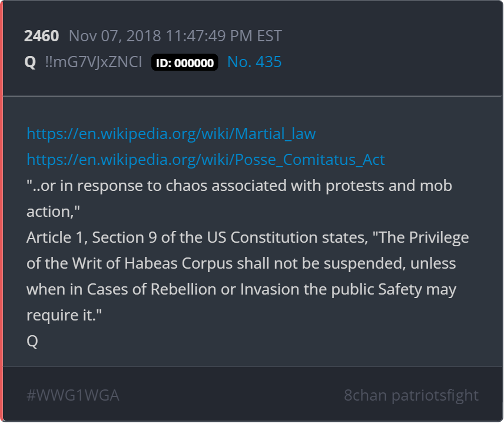The image size is (504, 423).
Task: Click the post number 2460
Action: 41,36
